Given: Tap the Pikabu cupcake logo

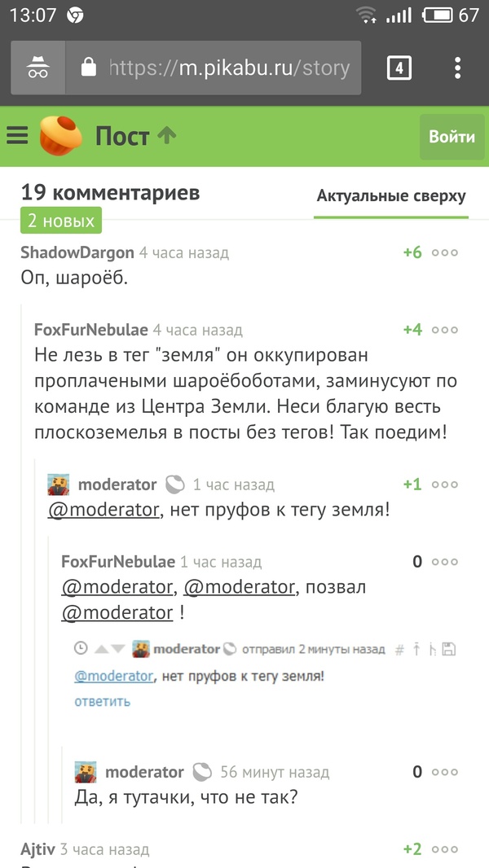Looking at the screenshot, I should point(61,136).
